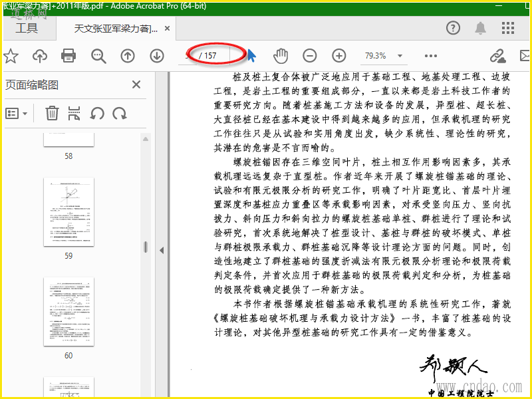Open the thumbnail options dropdown menu
The width and height of the screenshot is (532, 399).
coord(16,113)
